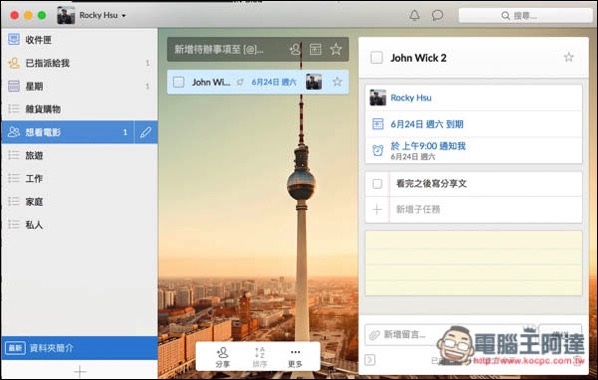Viewport: 598px width, 380px height.
Task: Open the 更多 more menu
Action: click(x=295, y=357)
